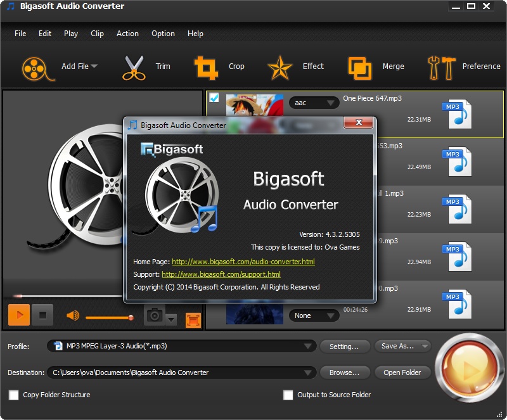The width and height of the screenshot is (507, 420).
Task: Open the Edit menu
Action: pyautogui.click(x=45, y=34)
